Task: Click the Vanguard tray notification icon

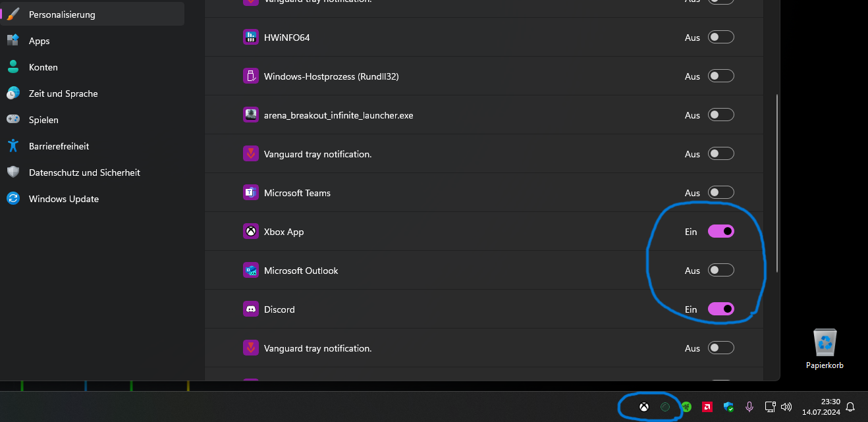Action: coord(251,153)
